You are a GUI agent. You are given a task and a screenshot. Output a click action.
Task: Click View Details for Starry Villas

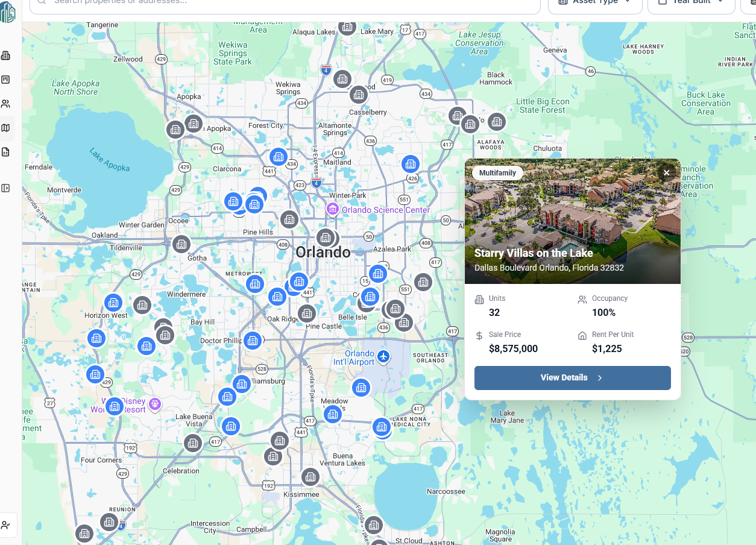point(572,378)
